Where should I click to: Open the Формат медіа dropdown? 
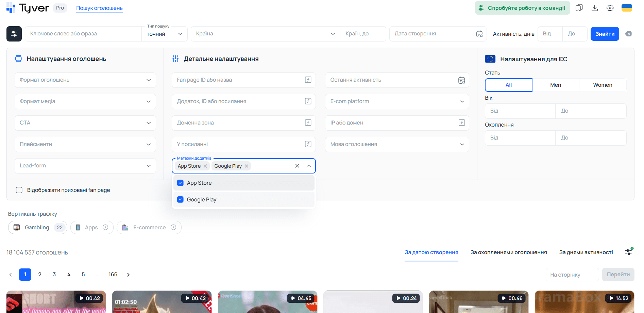85,101
